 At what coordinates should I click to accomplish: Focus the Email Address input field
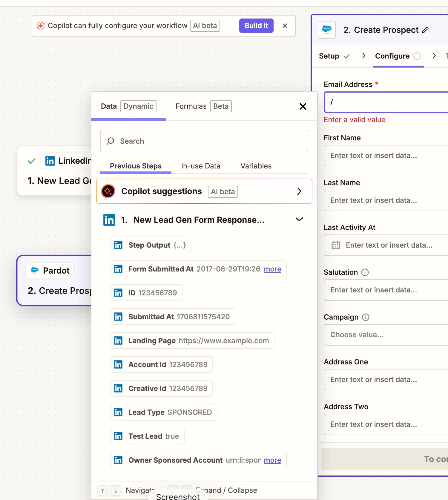pos(386,102)
